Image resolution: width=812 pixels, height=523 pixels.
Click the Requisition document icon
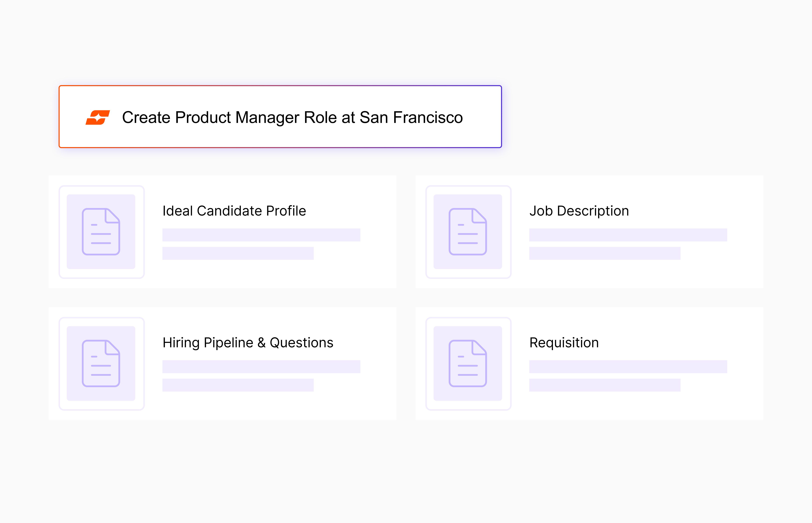coord(467,363)
